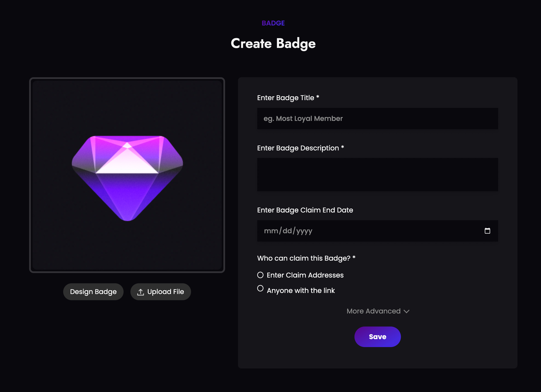
Task: Click the Save button
Action: (x=377, y=337)
